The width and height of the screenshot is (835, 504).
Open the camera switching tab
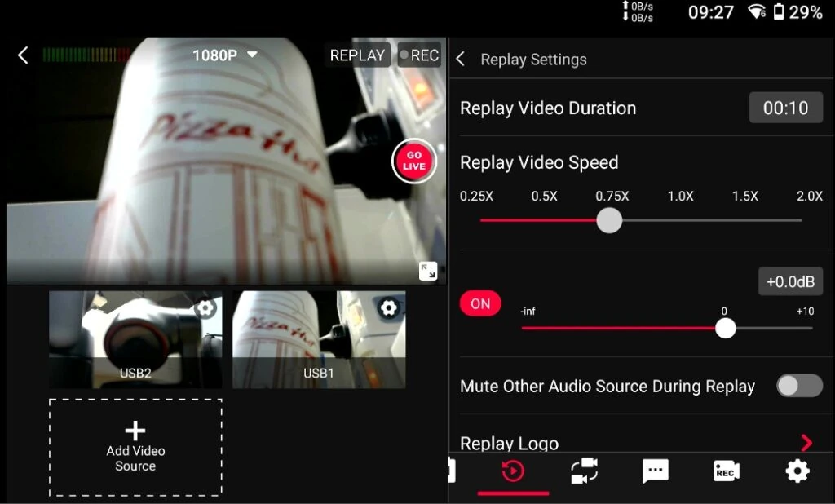coord(584,471)
